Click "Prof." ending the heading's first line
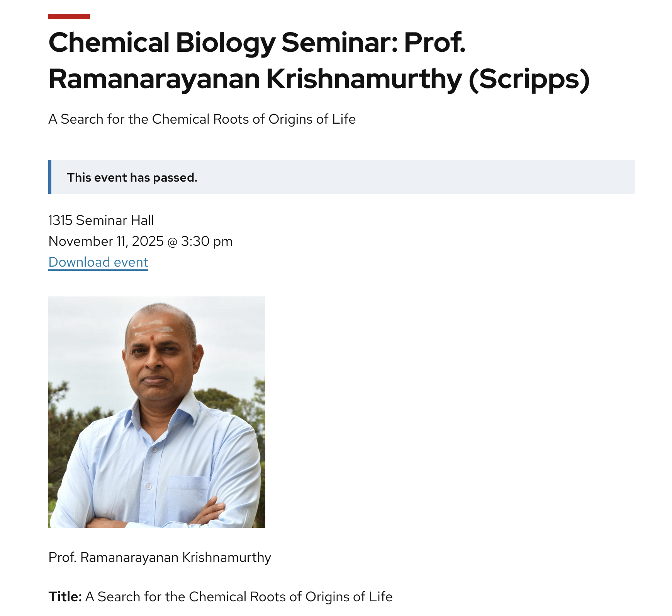This screenshot has width=672, height=616. (434, 43)
